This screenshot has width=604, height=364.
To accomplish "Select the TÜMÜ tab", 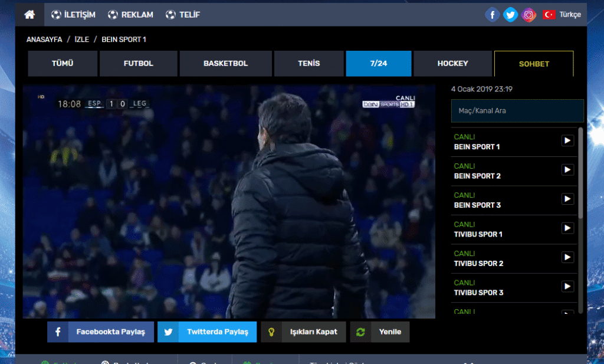I will [x=63, y=64].
